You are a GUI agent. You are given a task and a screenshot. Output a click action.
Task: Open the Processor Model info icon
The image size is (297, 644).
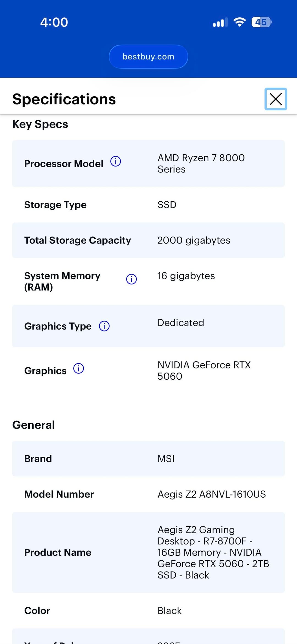click(x=116, y=161)
